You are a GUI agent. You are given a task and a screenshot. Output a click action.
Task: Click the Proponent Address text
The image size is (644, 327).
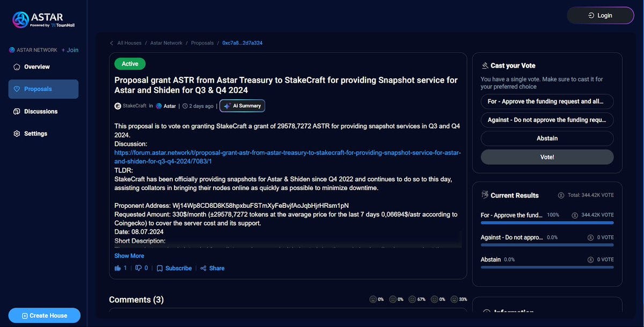coord(231,206)
